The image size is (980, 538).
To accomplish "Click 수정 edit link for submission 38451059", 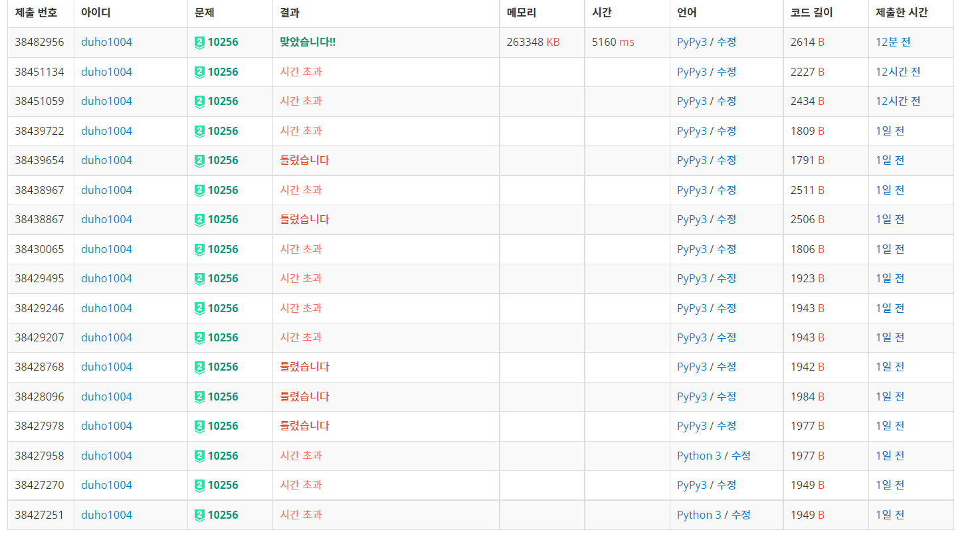I will (x=726, y=101).
